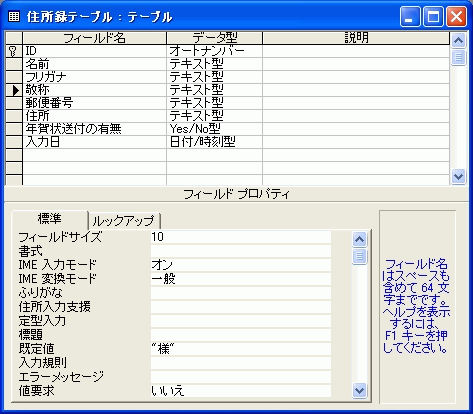Click the properties pane's scroll up arrow
This screenshot has height=414, width=473.
coord(359,239)
